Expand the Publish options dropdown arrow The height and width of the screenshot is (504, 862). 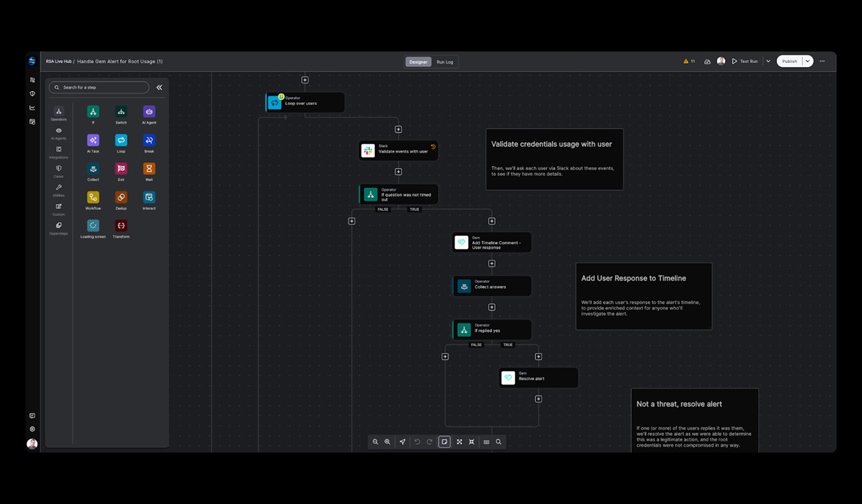(808, 61)
